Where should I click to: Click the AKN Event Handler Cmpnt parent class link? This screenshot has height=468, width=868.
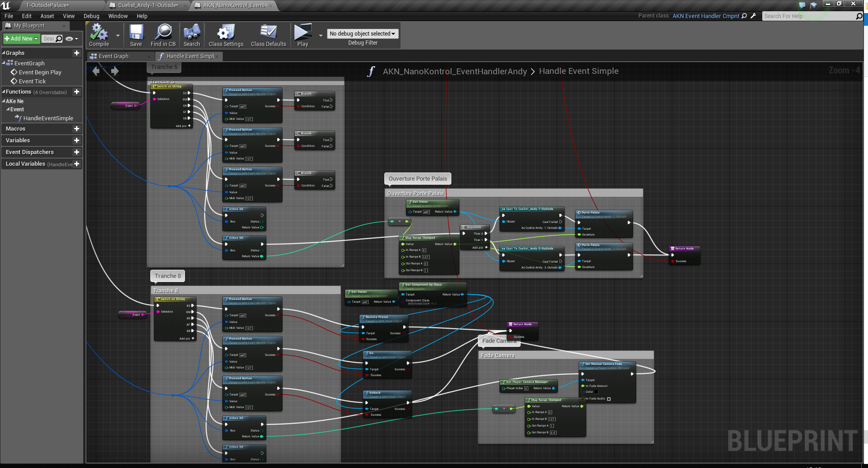(x=706, y=16)
